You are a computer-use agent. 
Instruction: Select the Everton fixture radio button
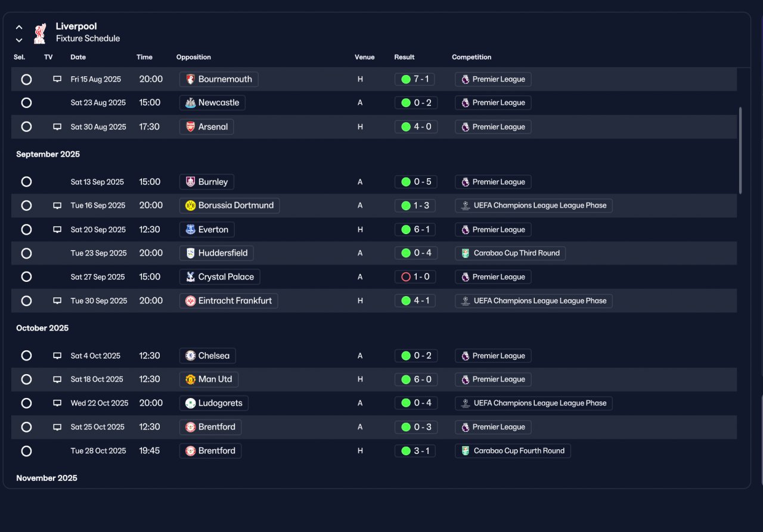pos(26,229)
